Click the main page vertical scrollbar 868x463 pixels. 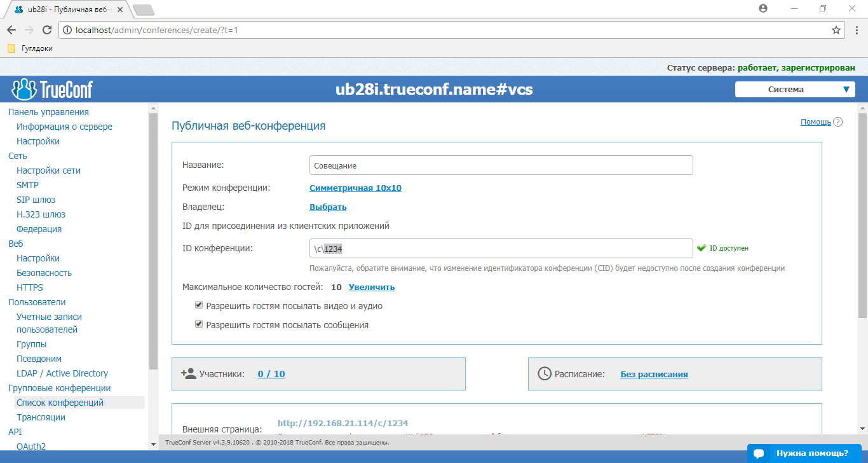(862, 216)
